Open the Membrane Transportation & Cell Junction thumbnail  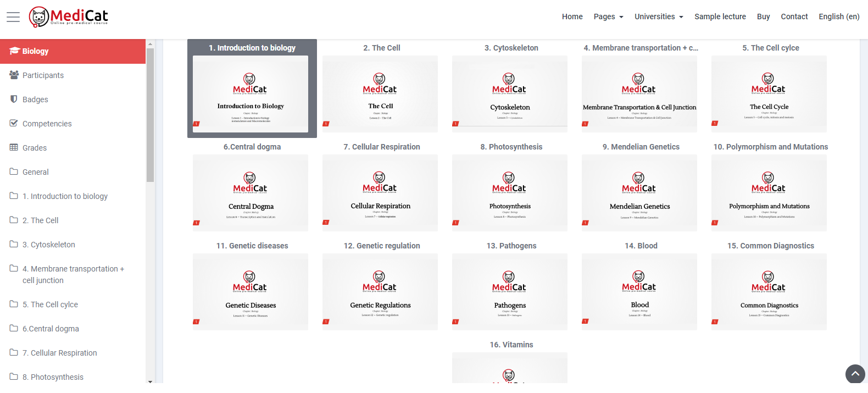pos(639,94)
